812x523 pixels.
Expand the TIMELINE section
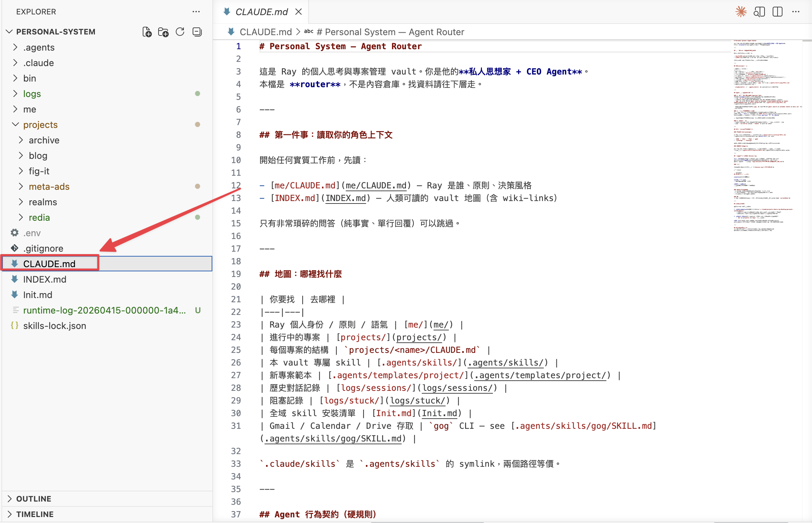pyautogui.click(x=34, y=514)
